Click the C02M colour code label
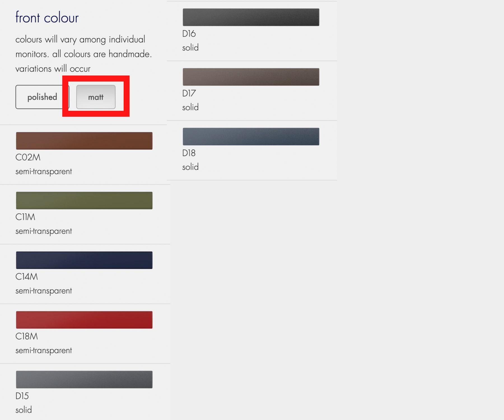This screenshot has width=504, height=420. click(x=28, y=157)
